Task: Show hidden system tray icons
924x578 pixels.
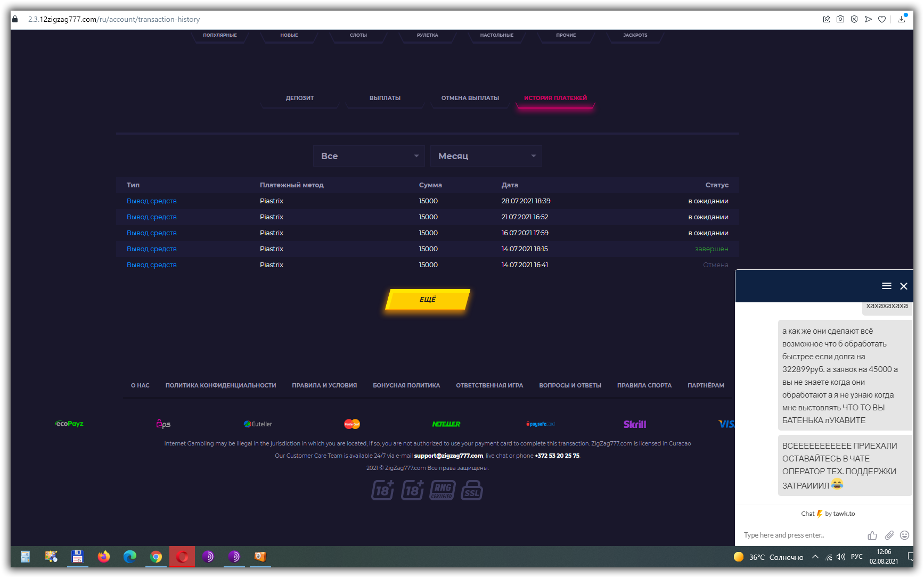Action: click(815, 557)
